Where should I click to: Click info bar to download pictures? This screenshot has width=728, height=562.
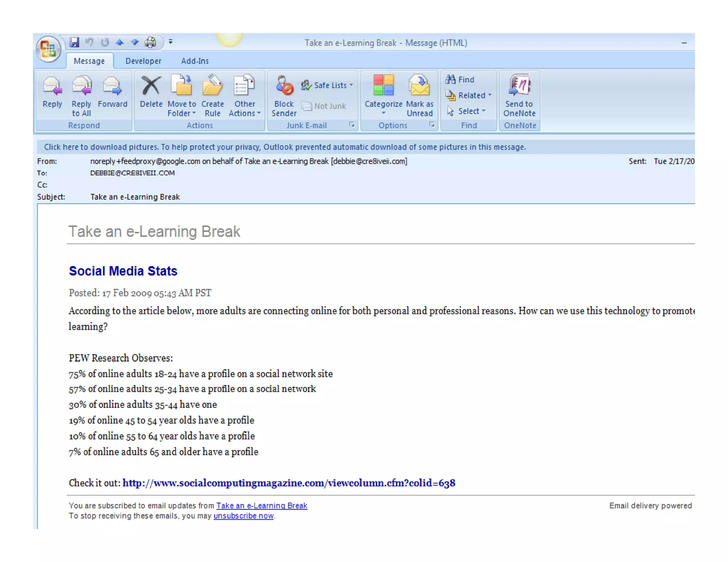point(284,147)
